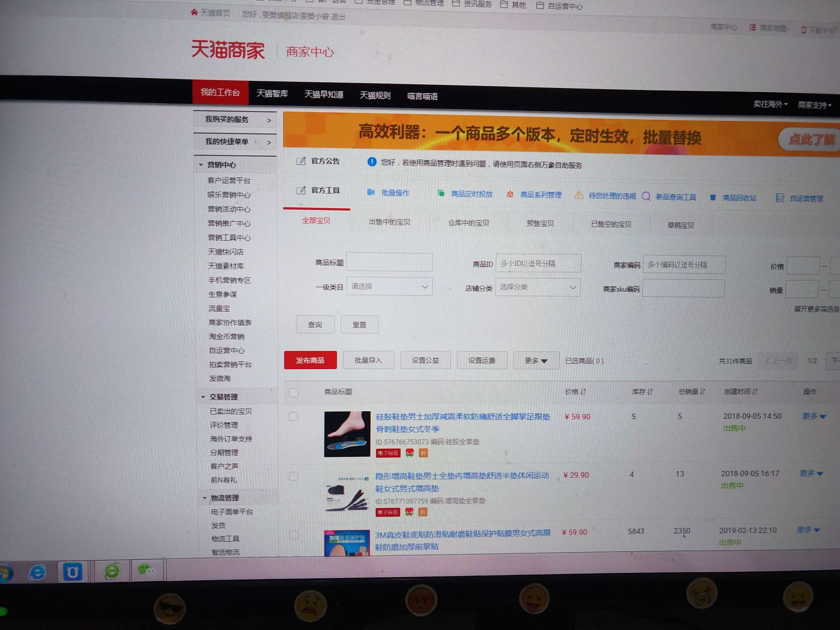Screen dimensions: 840x630
Task: Sort the list by 库存 arrows
Action: point(650,392)
